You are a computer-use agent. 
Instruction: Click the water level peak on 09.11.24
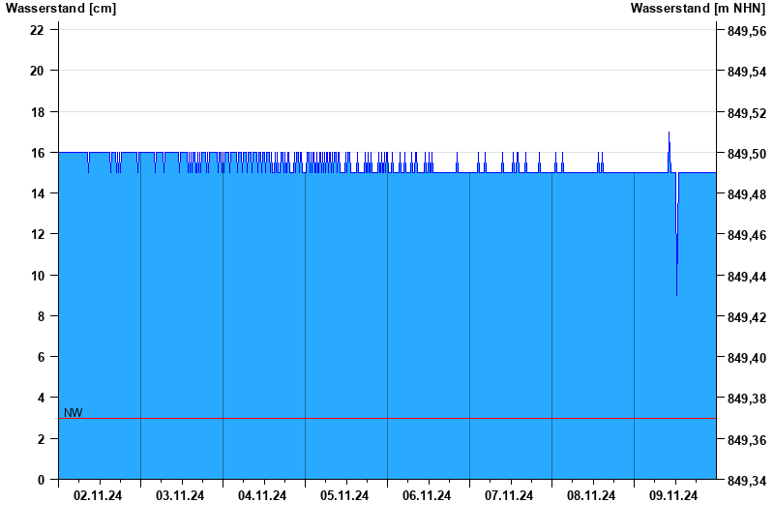[x=669, y=133]
